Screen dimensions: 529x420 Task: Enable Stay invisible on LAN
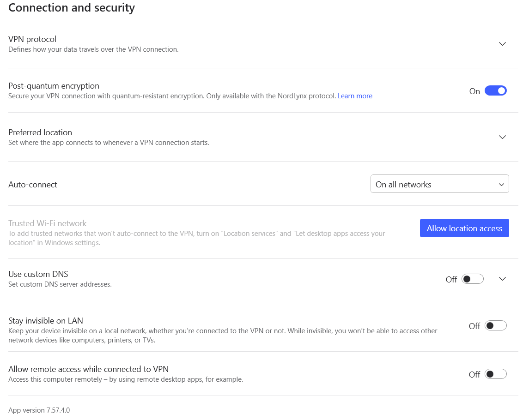(495, 325)
